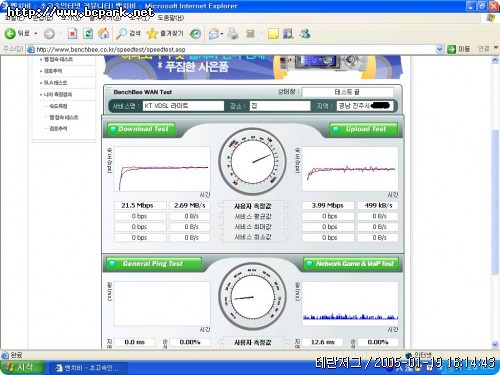Expand the Mail button dropdown arrow
Viewport: 500px width, 375px height.
coord(222,33)
